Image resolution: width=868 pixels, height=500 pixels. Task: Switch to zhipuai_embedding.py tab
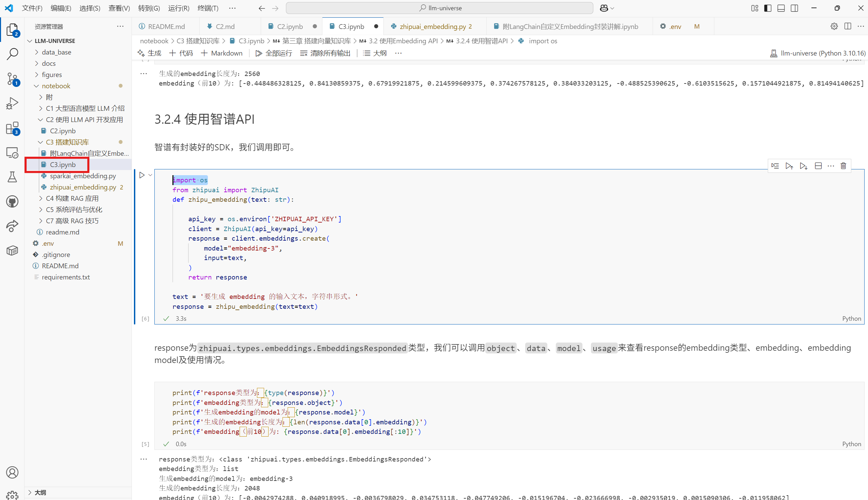tap(432, 27)
